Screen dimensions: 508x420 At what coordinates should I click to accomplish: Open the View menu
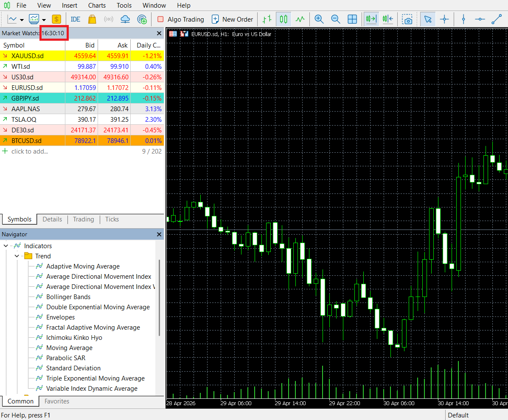44,6
